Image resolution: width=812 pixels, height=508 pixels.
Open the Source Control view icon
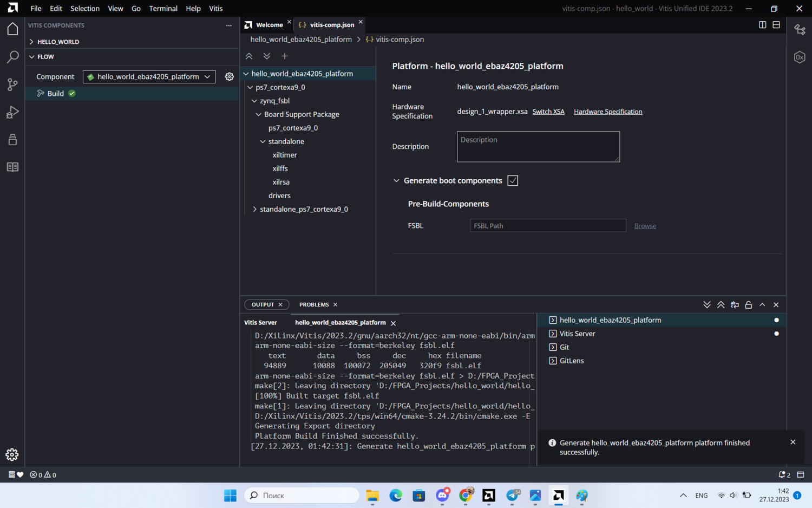click(x=12, y=84)
